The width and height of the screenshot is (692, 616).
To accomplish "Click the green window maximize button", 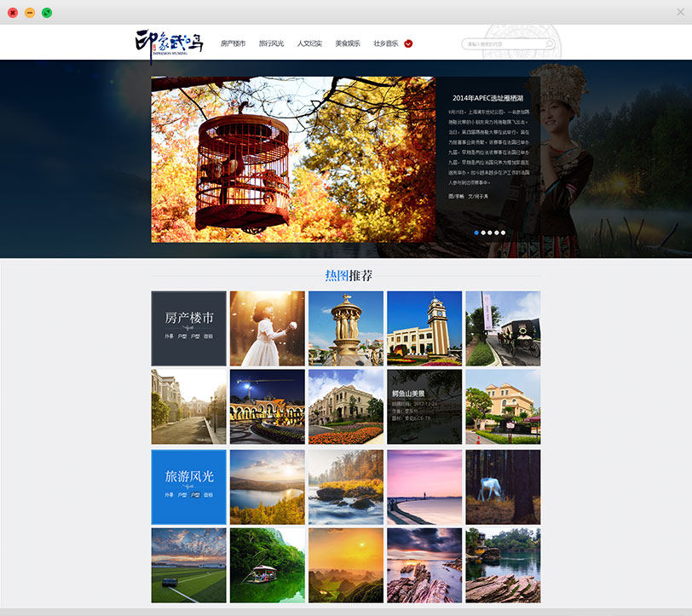I will click(47, 13).
